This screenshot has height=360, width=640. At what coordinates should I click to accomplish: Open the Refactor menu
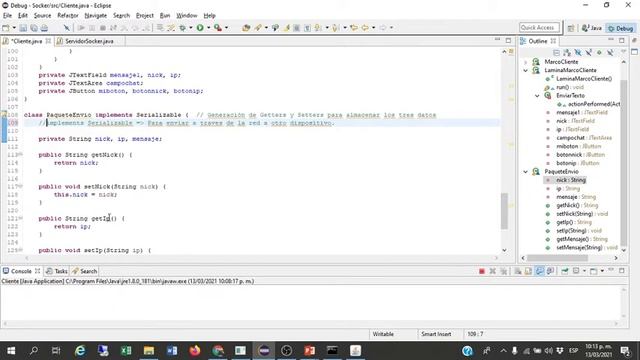coord(68,16)
